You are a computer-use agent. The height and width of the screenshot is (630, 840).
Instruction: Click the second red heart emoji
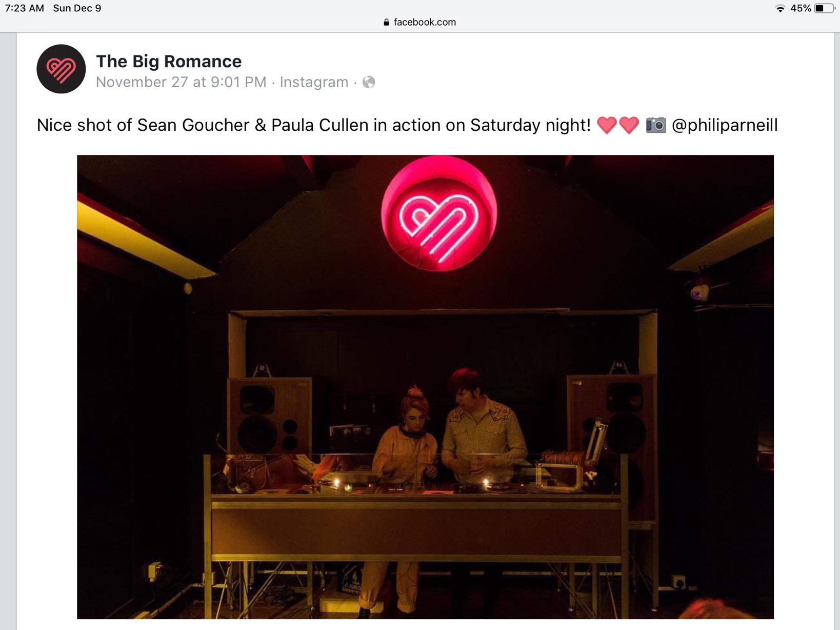pyautogui.click(x=629, y=125)
